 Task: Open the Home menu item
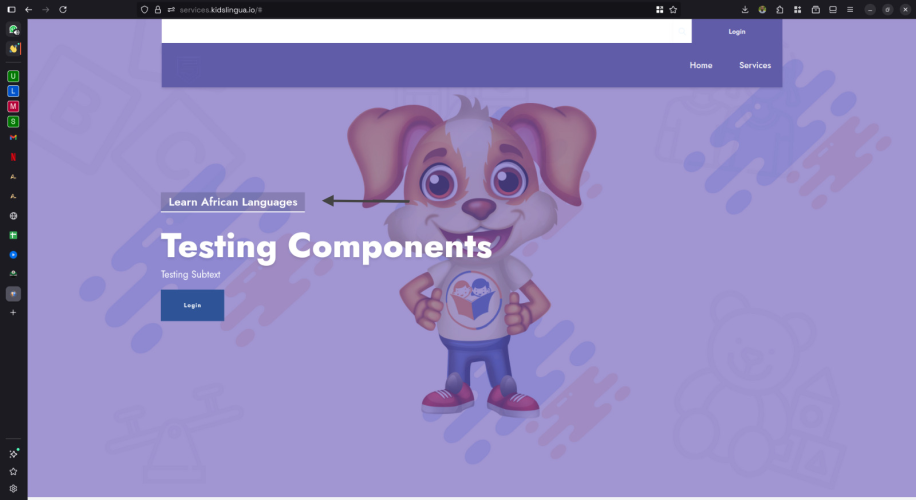point(700,65)
